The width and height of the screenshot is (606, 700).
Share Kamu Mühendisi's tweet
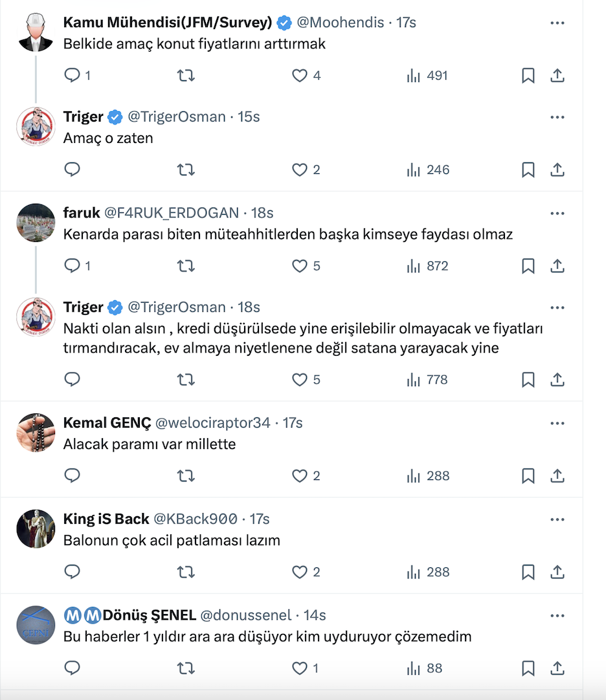pyautogui.click(x=557, y=76)
